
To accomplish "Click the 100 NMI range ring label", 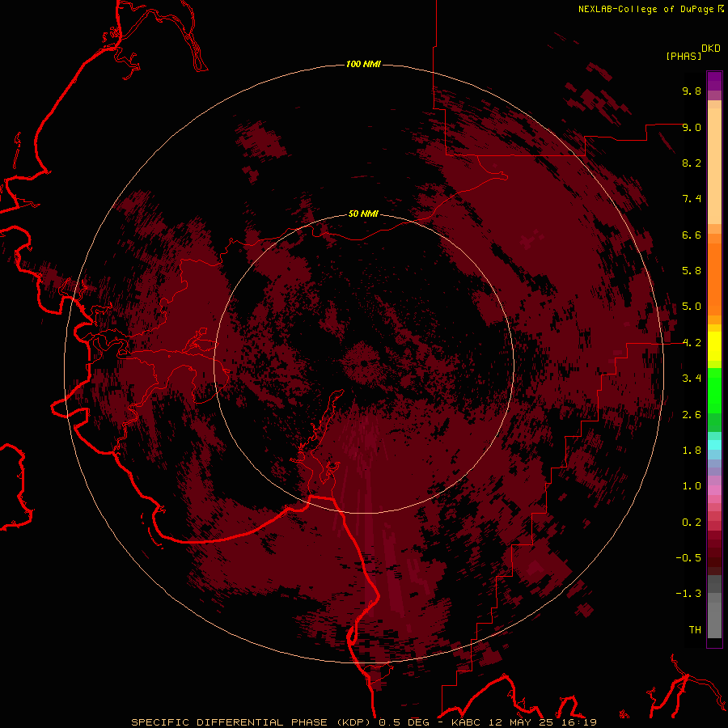I will [363, 64].
